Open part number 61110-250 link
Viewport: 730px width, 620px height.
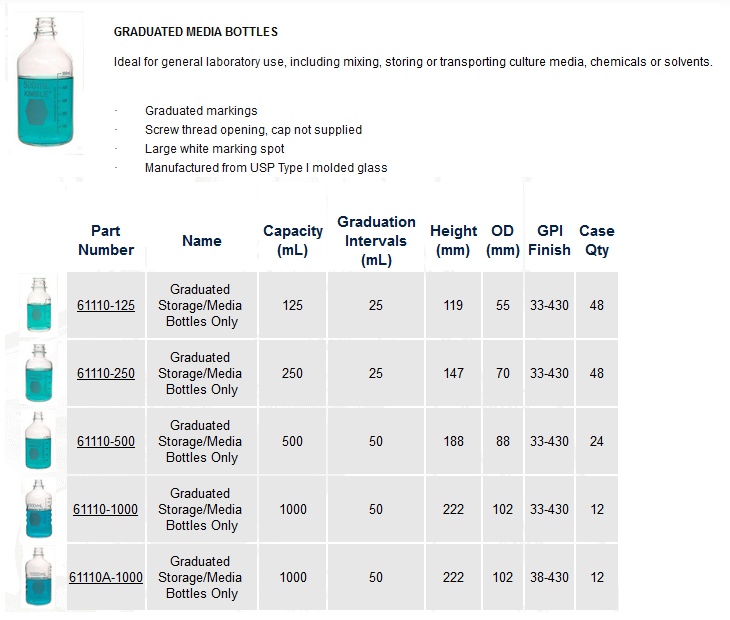click(106, 373)
